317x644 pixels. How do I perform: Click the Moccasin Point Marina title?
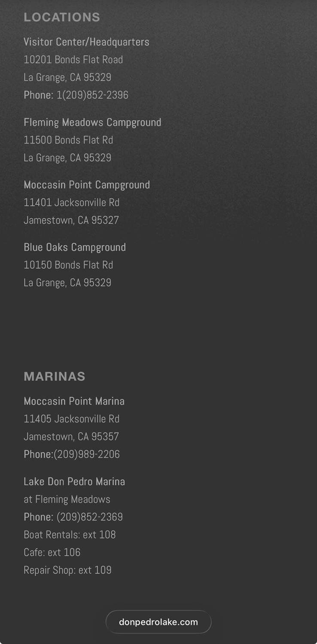click(74, 401)
